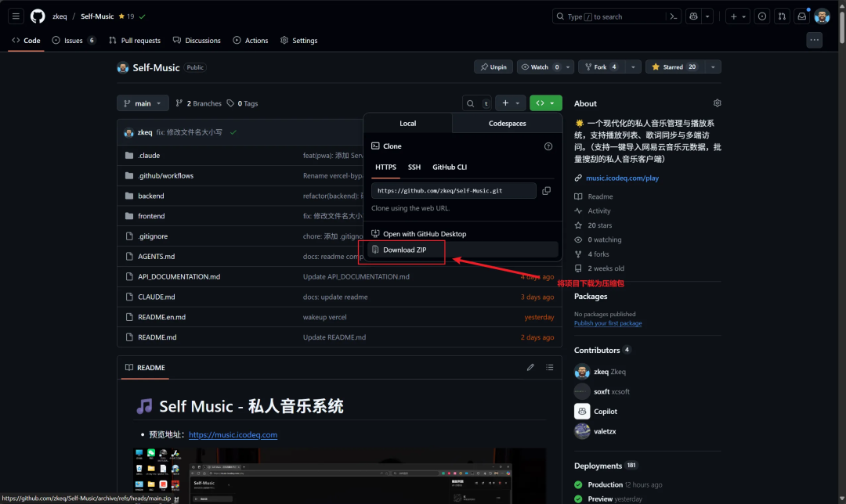
Task: Switch to the Actions tab
Action: 251,41
